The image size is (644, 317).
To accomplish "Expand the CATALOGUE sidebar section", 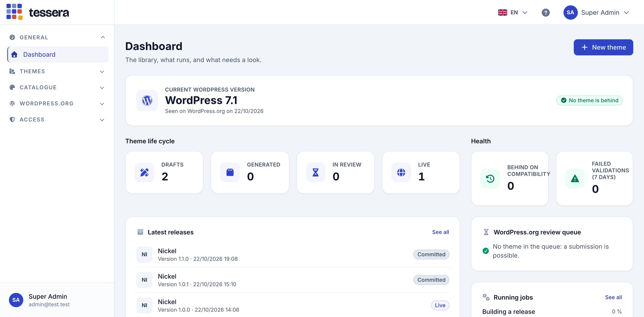I will click(x=57, y=87).
